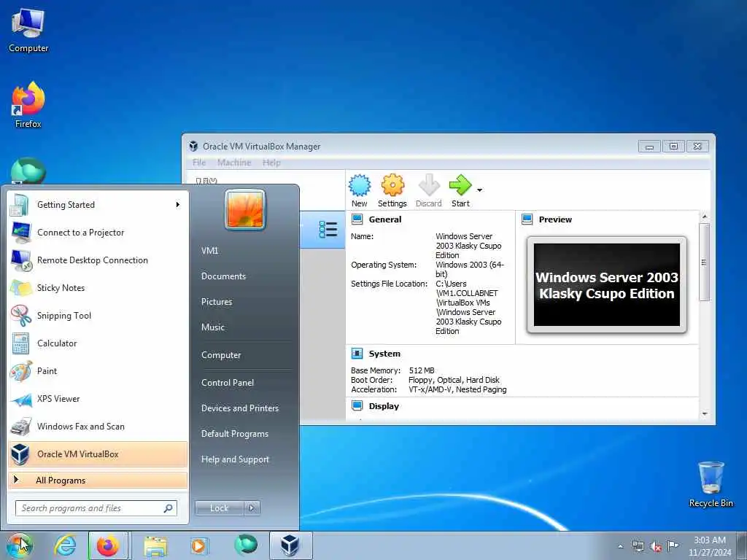Image resolution: width=747 pixels, height=560 pixels.
Task: Click the Display section monitor icon
Action: coord(357,405)
